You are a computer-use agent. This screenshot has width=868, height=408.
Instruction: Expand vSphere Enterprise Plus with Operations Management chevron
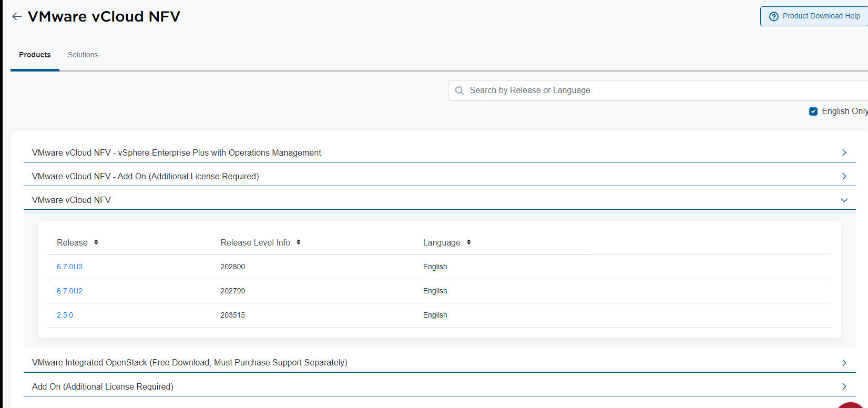pyautogui.click(x=844, y=152)
